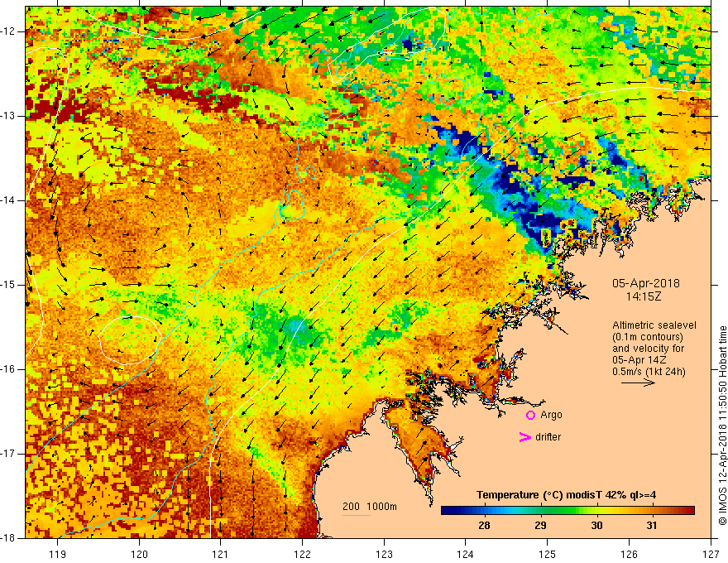Click the colorbar tick label 30
This screenshot has width=728, height=563.
[596, 526]
